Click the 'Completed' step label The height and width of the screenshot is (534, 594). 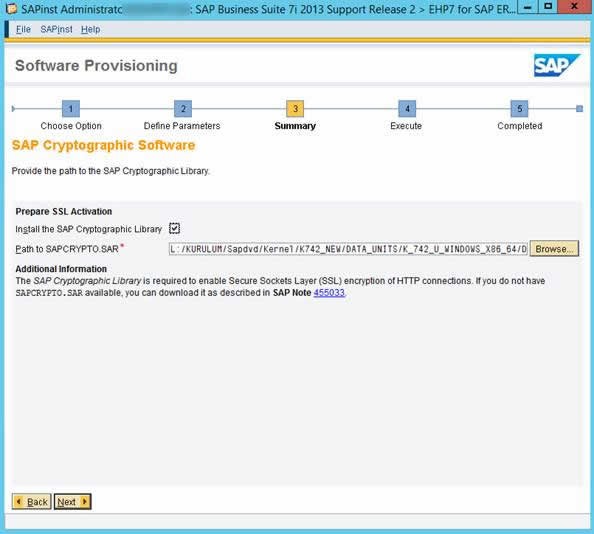pyautogui.click(x=520, y=126)
